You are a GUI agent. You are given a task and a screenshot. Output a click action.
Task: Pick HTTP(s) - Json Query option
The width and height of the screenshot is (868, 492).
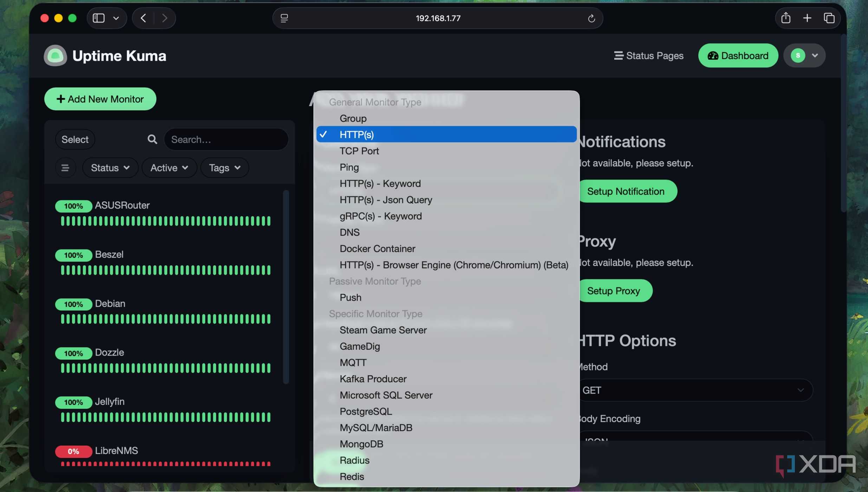(x=446, y=200)
